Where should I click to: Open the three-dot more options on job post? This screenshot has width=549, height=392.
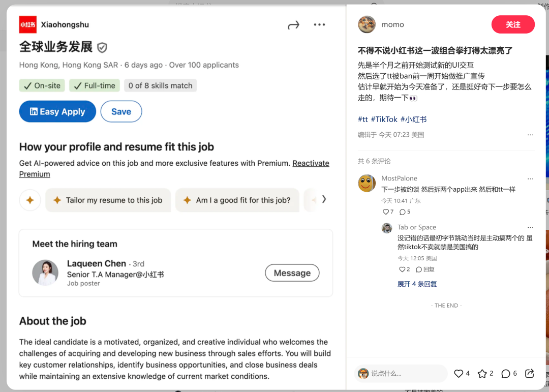319,24
